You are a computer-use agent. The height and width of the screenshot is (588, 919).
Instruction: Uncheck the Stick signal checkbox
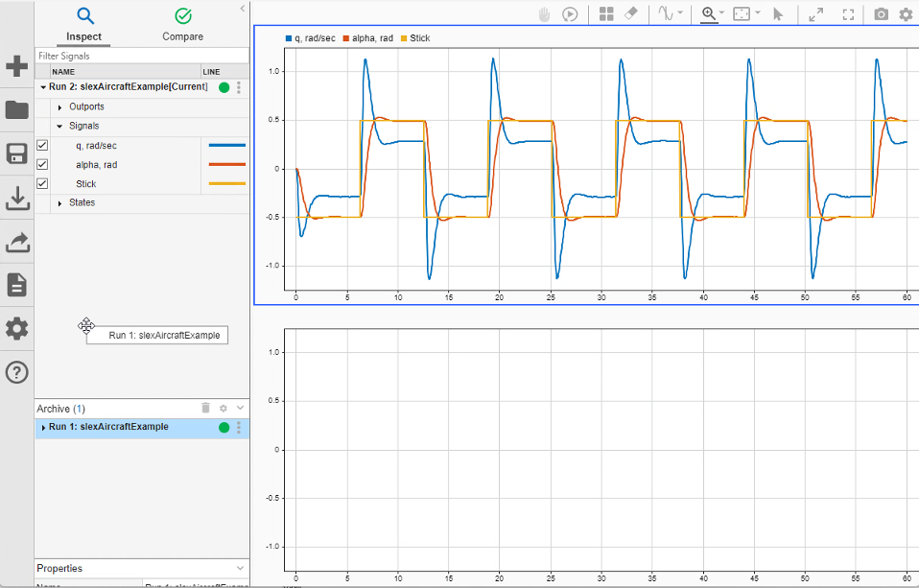42,183
